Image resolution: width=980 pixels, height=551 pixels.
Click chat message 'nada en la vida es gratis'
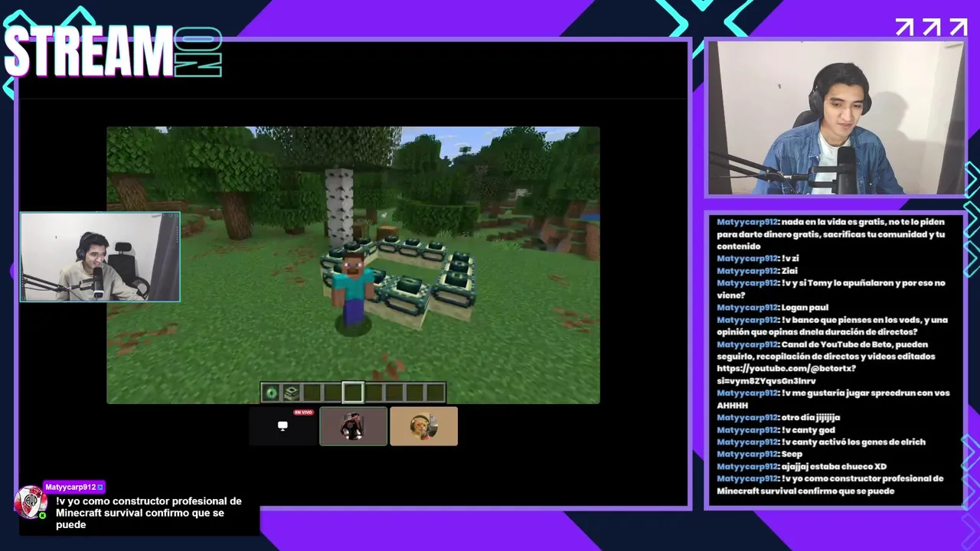[x=831, y=234]
